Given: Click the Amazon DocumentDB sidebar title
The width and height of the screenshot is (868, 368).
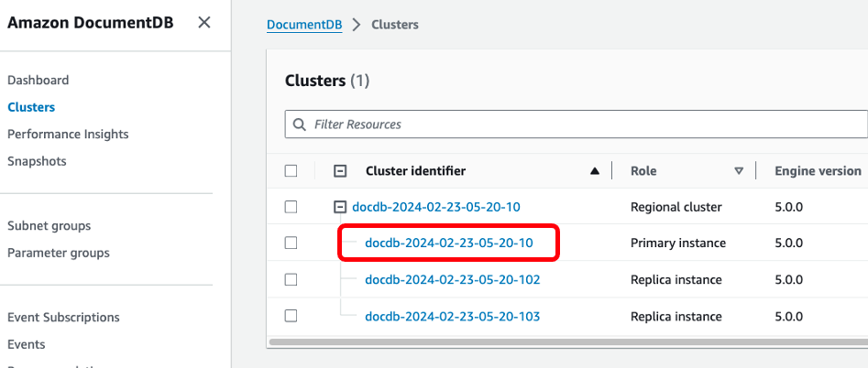Looking at the screenshot, I should click(90, 23).
